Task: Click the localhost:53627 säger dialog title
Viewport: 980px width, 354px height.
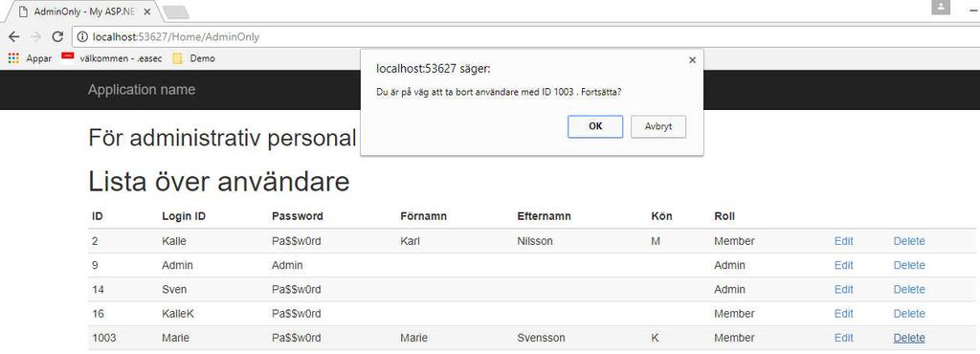Action: [433, 68]
